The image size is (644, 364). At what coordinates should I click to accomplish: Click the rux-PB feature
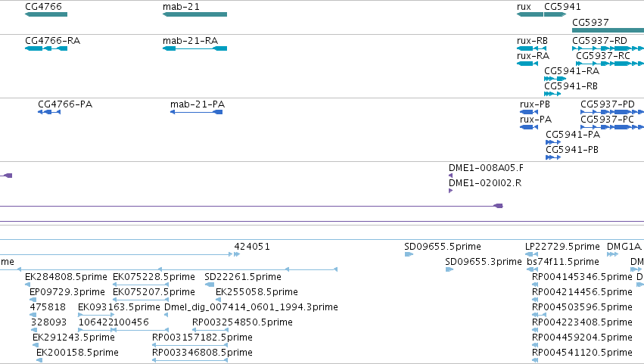(529, 112)
